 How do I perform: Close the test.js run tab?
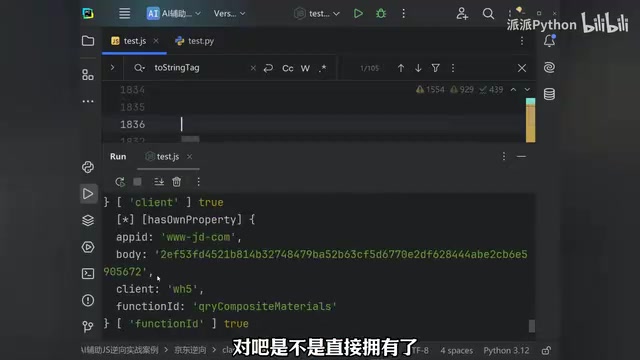(189, 157)
